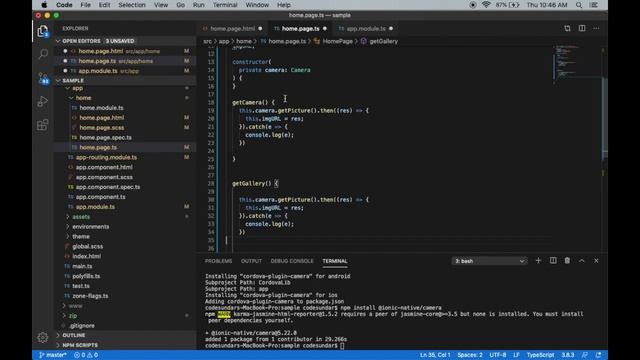Screen dimensions: 640x360
Task: Open the Apple menu
Action: click(44, 5)
